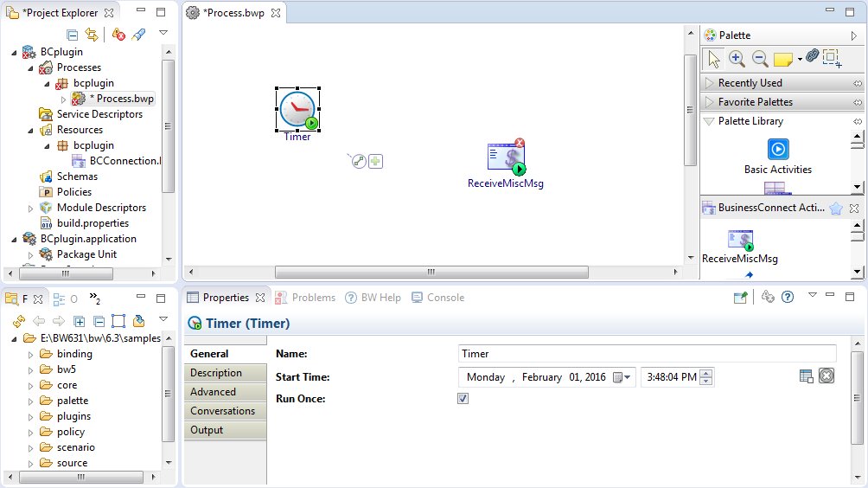Select the Process.bwp editor tab
Viewport: 868px width, 488px height.
tap(233, 13)
